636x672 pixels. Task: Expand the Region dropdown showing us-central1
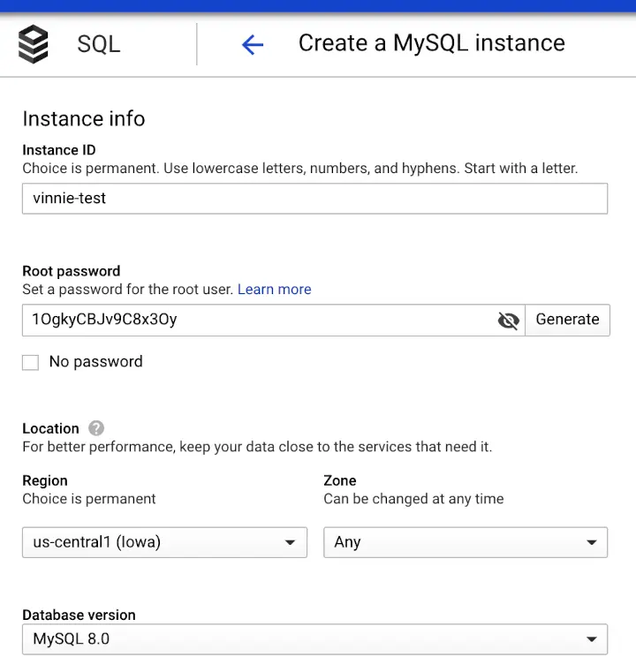click(164, 542)
